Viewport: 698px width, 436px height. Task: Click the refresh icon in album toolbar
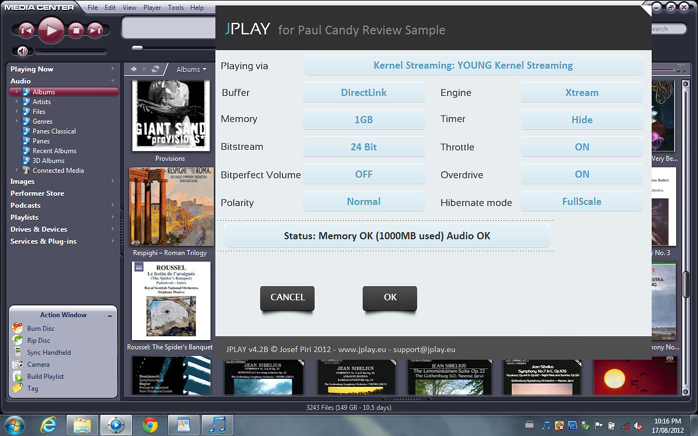155,69
